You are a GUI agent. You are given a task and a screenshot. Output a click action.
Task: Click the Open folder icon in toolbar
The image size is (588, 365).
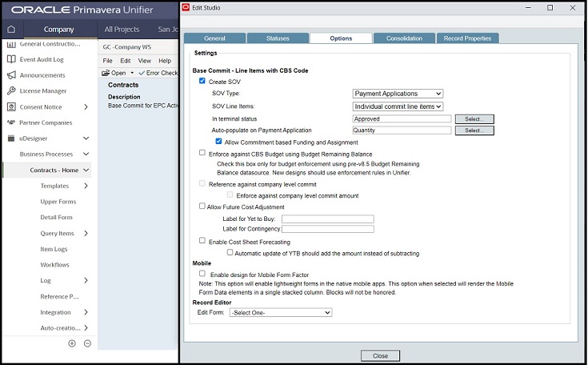coord(106,73)
